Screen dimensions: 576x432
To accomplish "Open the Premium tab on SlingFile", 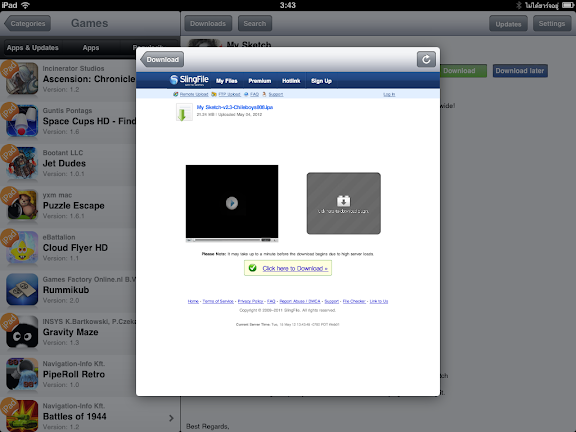I will [259, 81].
